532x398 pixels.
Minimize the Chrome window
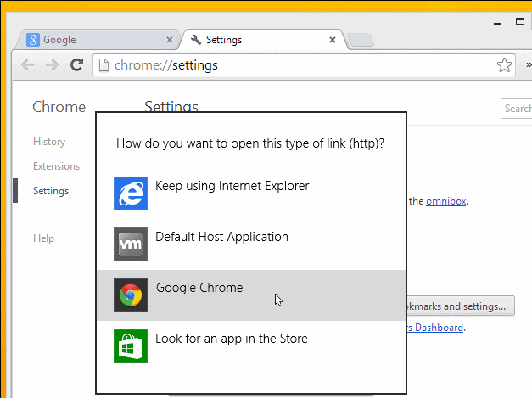[x=497, y=23]
